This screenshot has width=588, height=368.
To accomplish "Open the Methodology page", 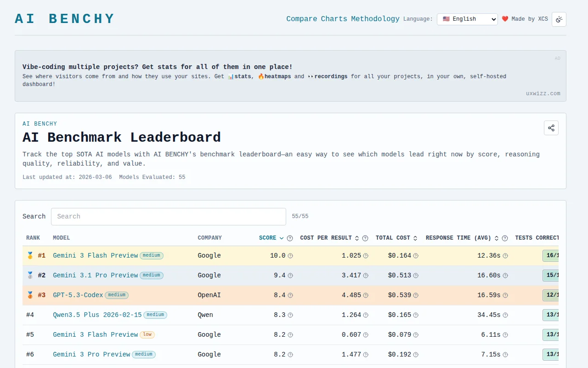I will (375, 19).
